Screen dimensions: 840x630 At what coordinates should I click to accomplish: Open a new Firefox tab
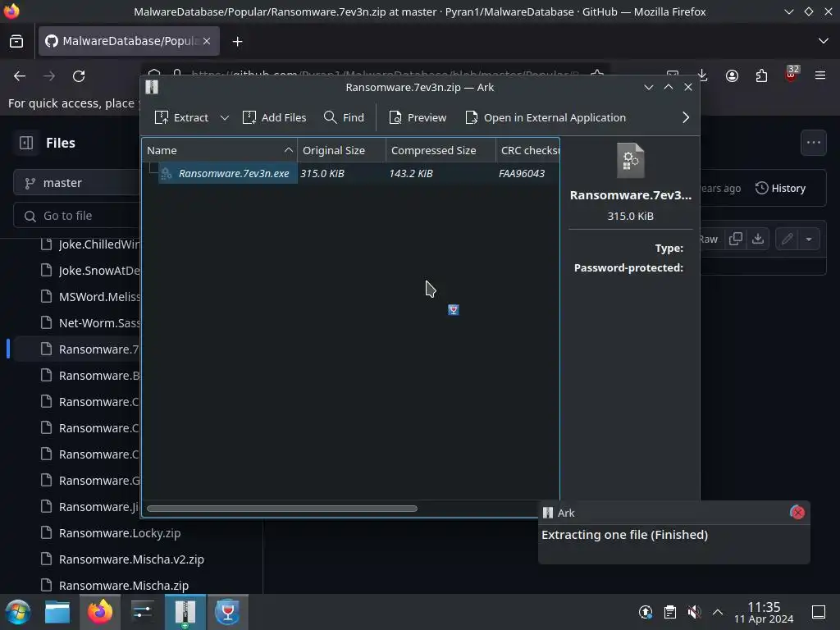click(237, 41)
